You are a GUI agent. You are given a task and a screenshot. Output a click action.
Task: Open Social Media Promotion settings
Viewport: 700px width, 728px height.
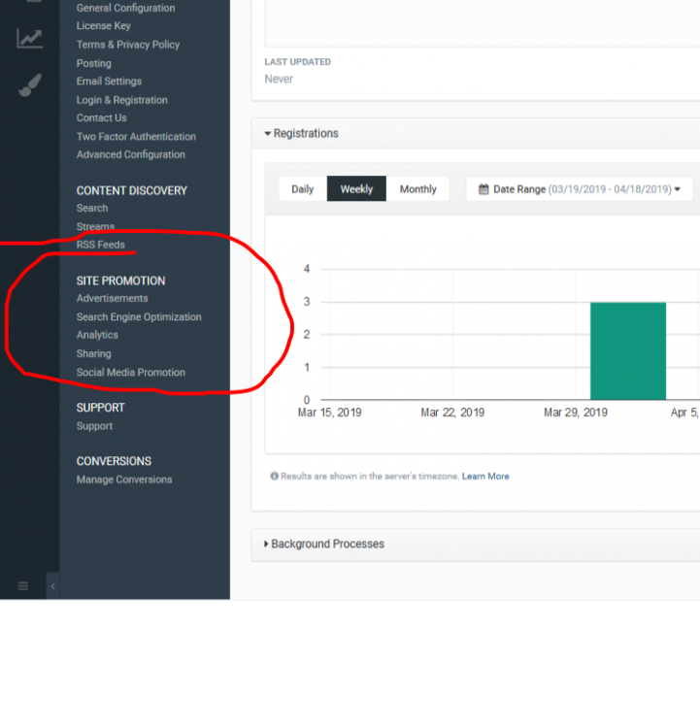pos(131,373)
